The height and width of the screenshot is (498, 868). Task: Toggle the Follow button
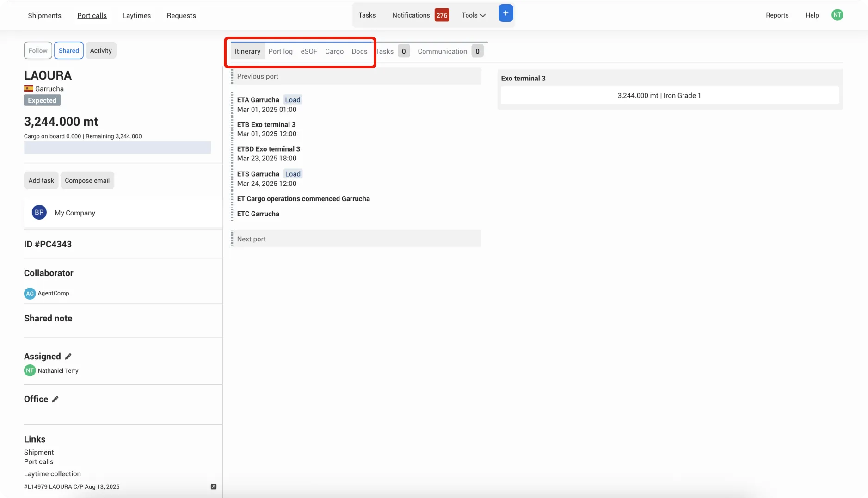coord(38,51)
